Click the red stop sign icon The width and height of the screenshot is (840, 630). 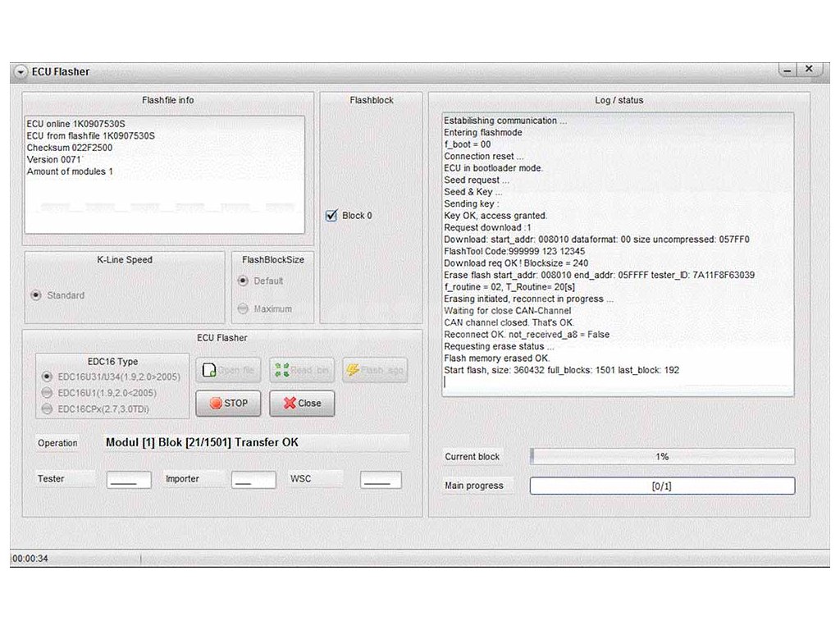coord(216,403)
